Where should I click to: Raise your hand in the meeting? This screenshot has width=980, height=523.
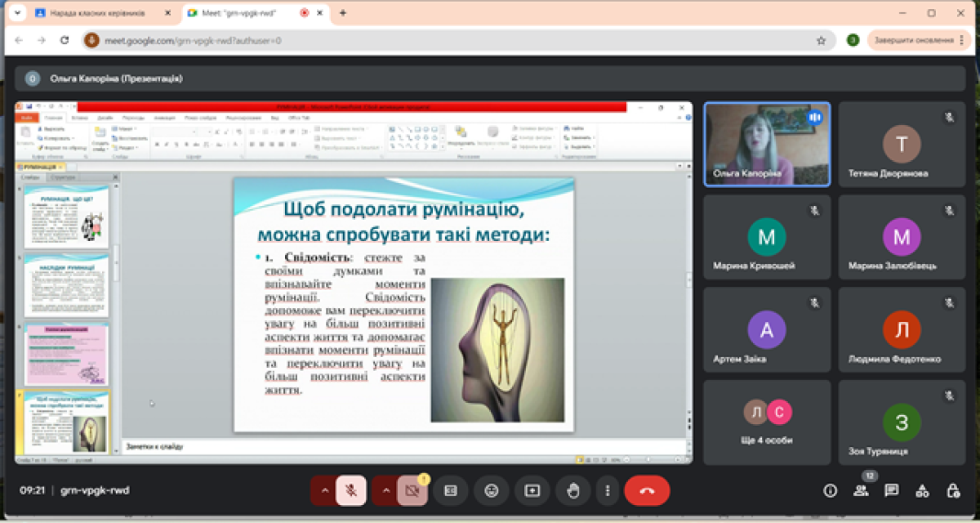(573, 490)
